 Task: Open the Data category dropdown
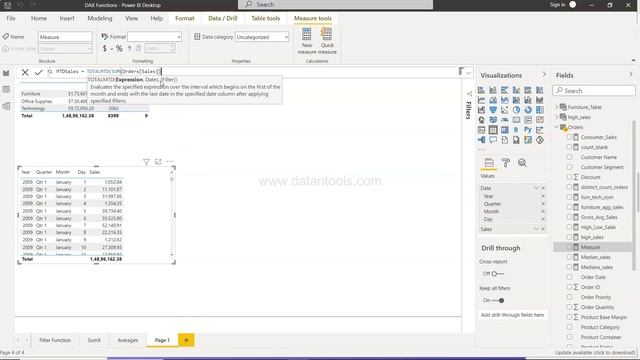[x=262, y=37]
